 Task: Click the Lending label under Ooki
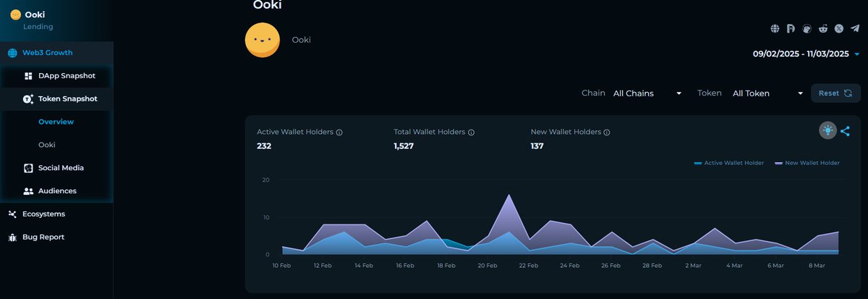click(38, 27)
